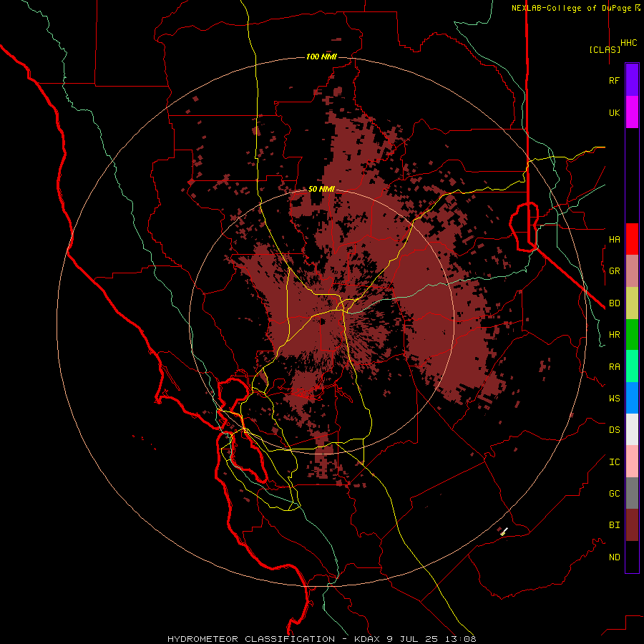Click the IC legend label

(x=614, y=462)
